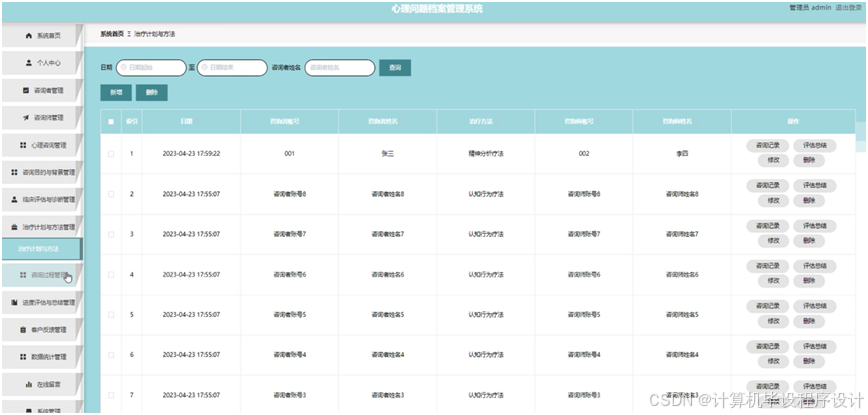Sort table by 日期 column arrows
The height and width of the screenshot is (415, 868).
pos(196,121)
